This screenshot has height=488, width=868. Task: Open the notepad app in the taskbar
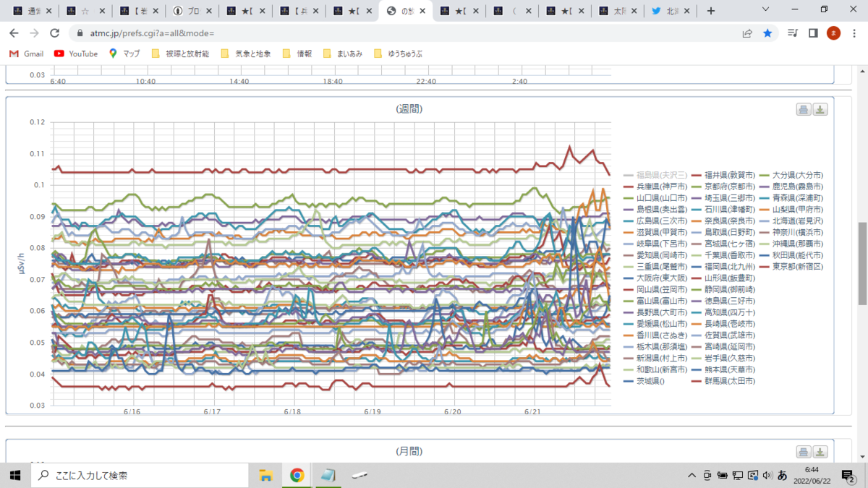pyautogui.click(x=329, y=475)
